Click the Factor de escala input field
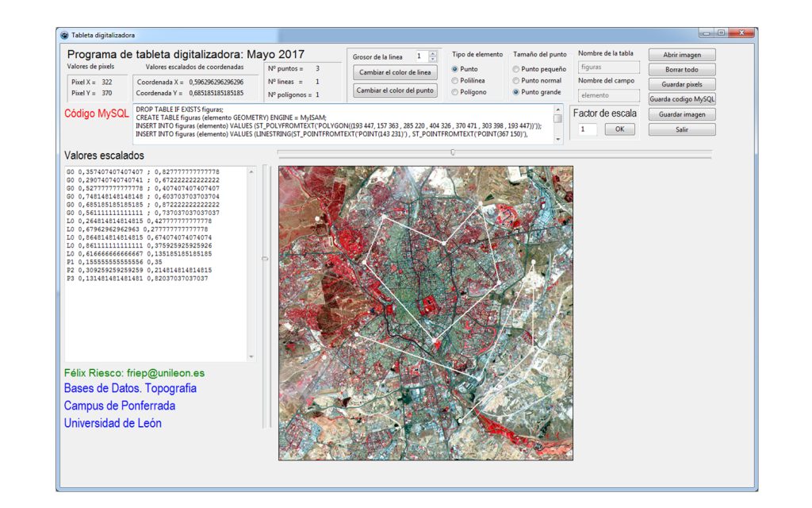 pos(588,129)
